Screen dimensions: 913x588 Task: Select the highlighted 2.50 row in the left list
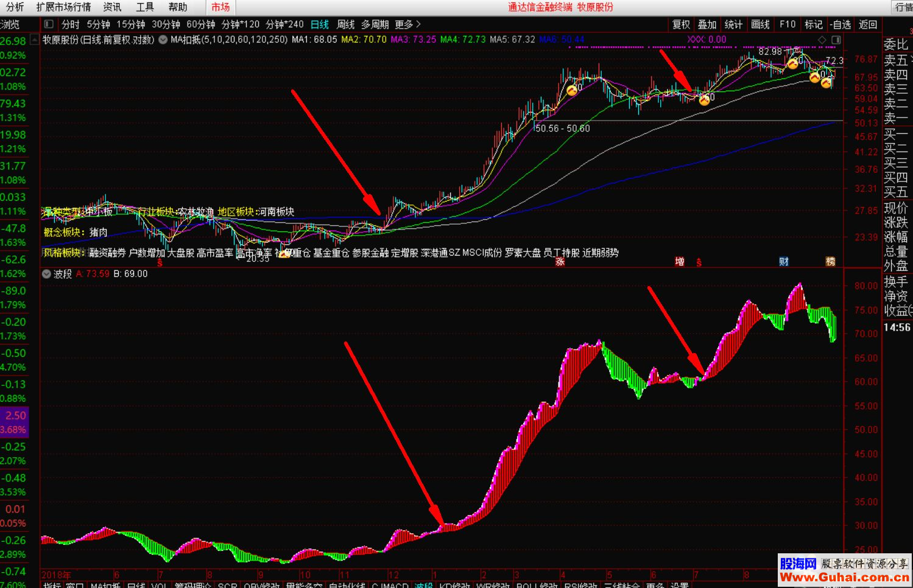15,422
